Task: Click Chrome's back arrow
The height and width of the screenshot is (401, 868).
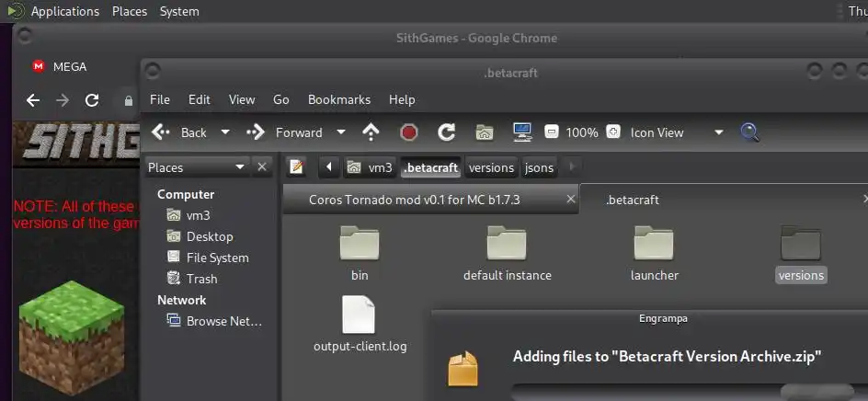Action: coord(33,100)
